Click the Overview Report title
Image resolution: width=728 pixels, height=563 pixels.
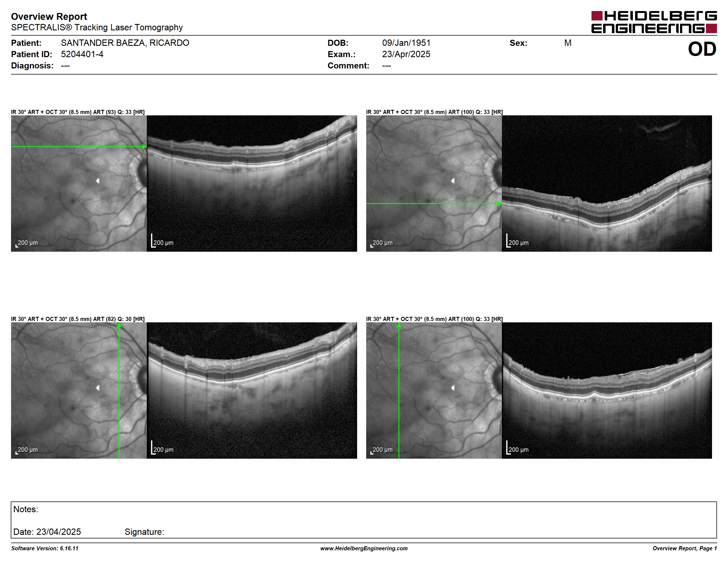pos(49,16)
